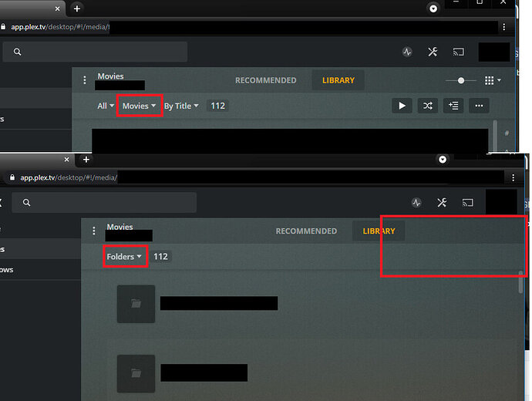Image resolution: width=532 pixels, height=401 pixels.
Task: Expand the Movies type dropdown
Action: coord(139,106)
